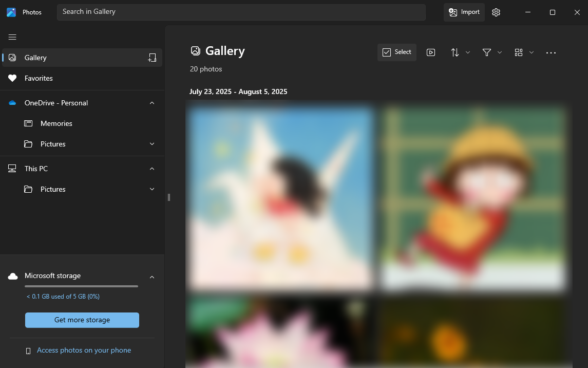Screen dimensions: 588x368
Task: Enter selection mode with the Select button
Action: tap(396, 52)
